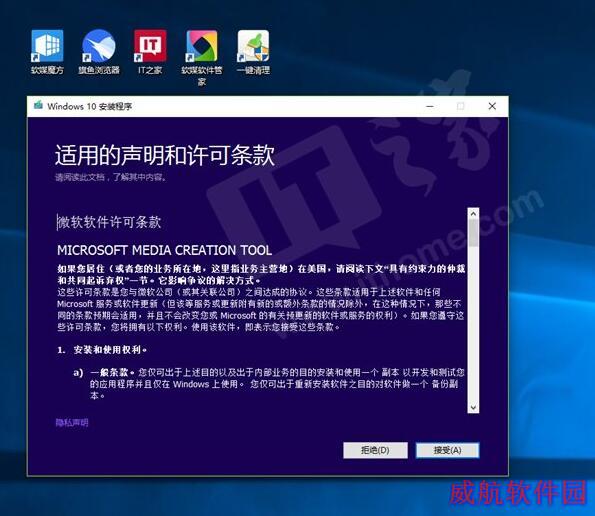Click the '1. 安装和使用权利' section heading
This screenshot has height=516, width=595.
[102, 349]
